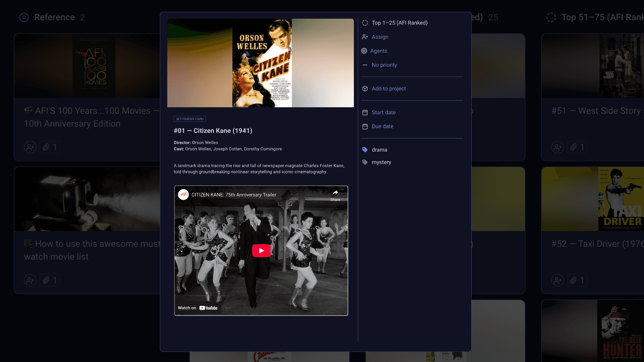
Task: Click the assign icon on the AFI'S 100 Years card
Action: 30,147
